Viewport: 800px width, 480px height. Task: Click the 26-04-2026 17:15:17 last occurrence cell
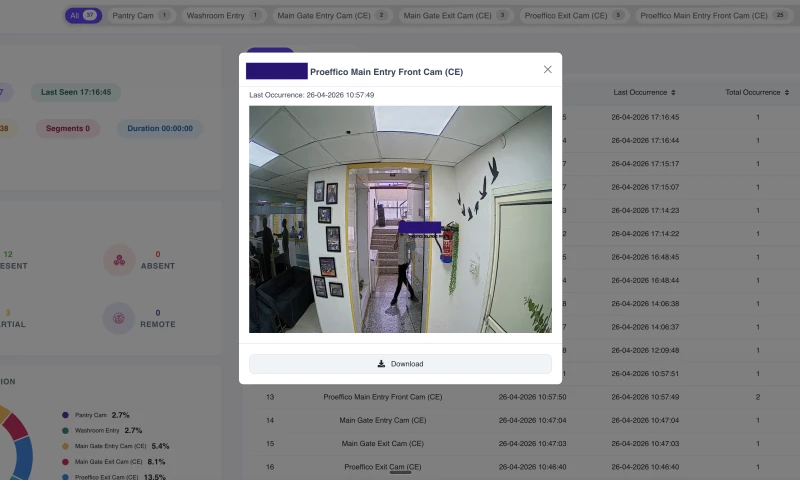point(645,164)
